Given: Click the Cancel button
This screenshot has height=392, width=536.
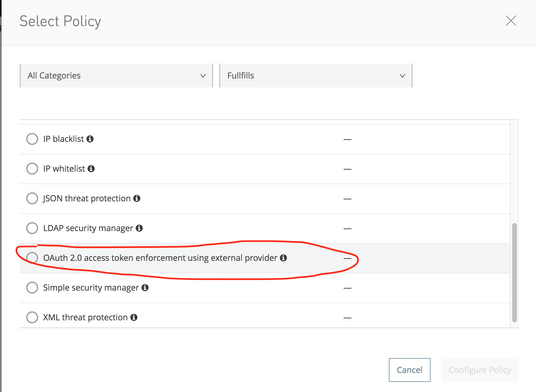Looking at the screenshot, I should (409, 370).
